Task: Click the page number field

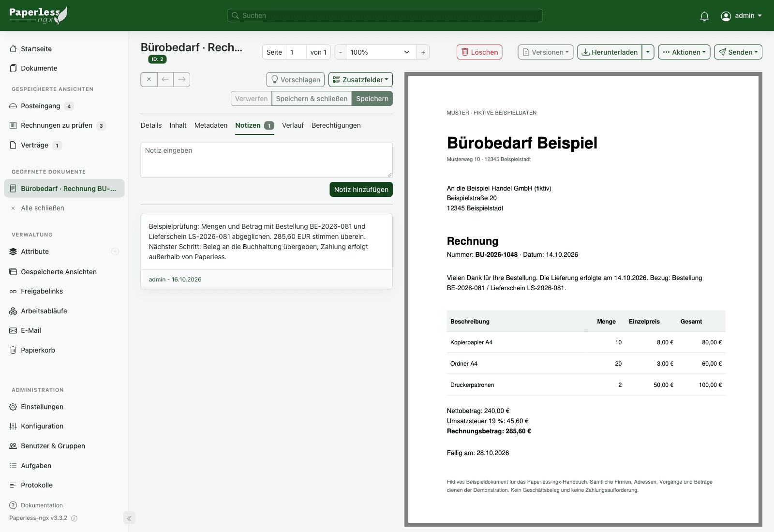Action: pyautogui.click(x=296, y=52)
